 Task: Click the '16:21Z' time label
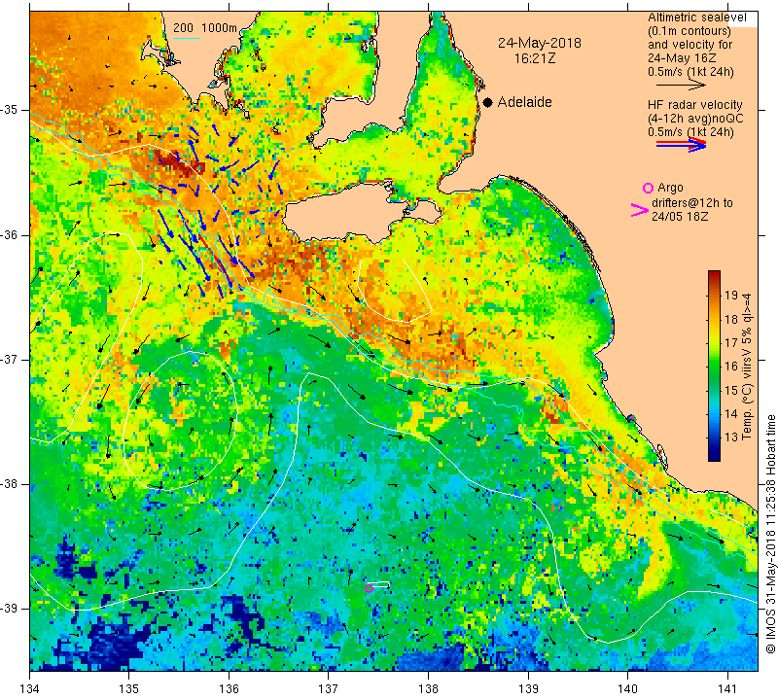click(x=534, y=58)
